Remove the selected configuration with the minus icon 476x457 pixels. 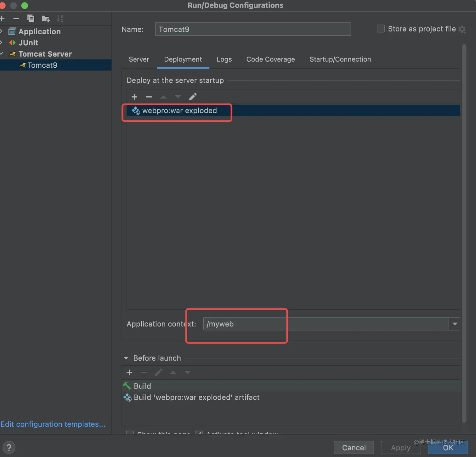click(x=16, y=19)
